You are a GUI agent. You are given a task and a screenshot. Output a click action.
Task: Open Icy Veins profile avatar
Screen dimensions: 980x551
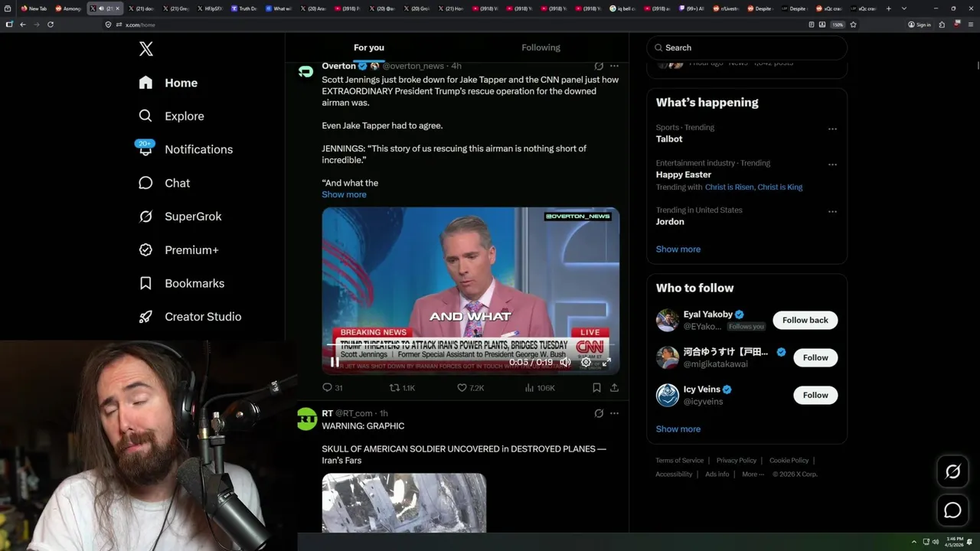(668, 396)
